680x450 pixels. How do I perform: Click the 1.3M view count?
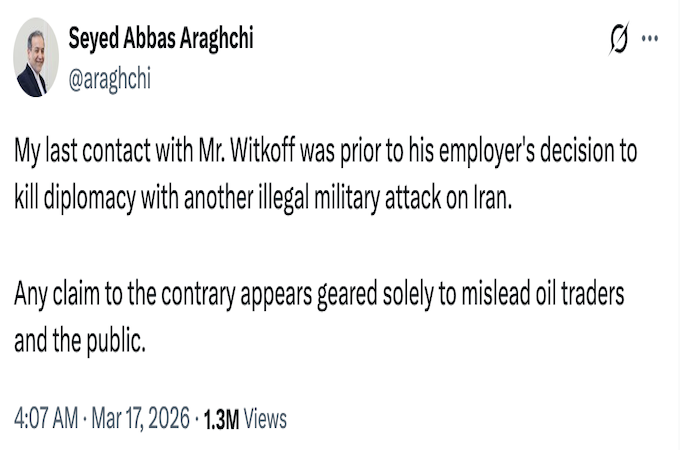point(221,419)
